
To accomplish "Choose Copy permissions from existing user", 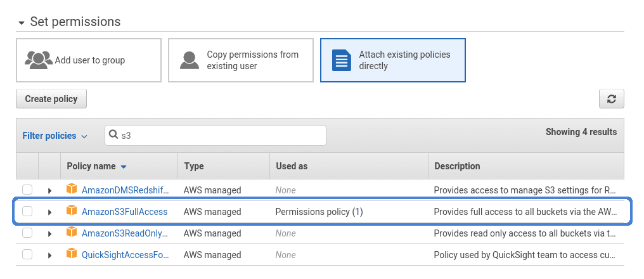I will (241, 60).
